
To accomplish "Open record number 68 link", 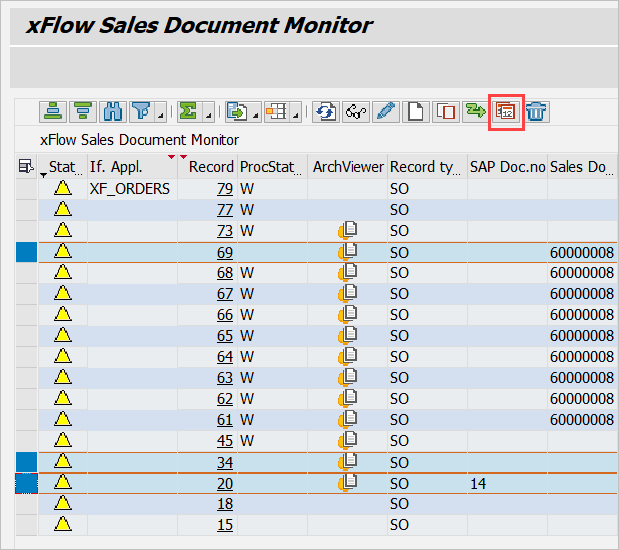I will coord(225,272).
